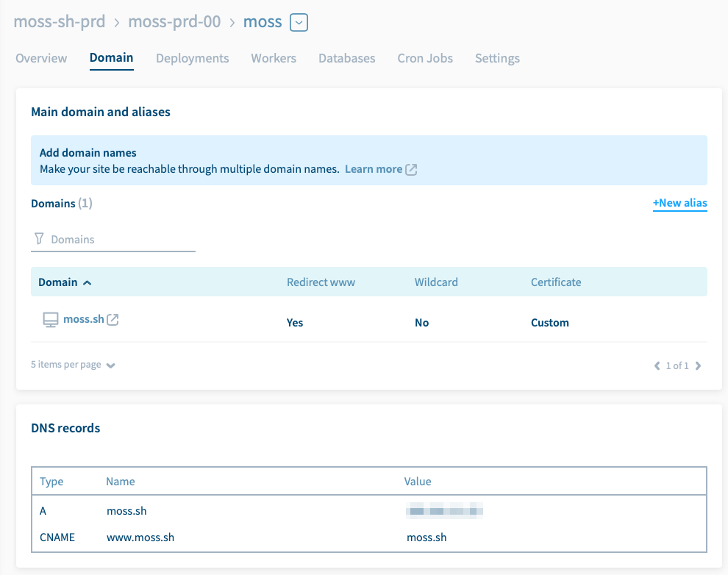Viewport: 728px width, 575px height.
Task: Focus the Domains filter field
Action: (x=113, y=240)
